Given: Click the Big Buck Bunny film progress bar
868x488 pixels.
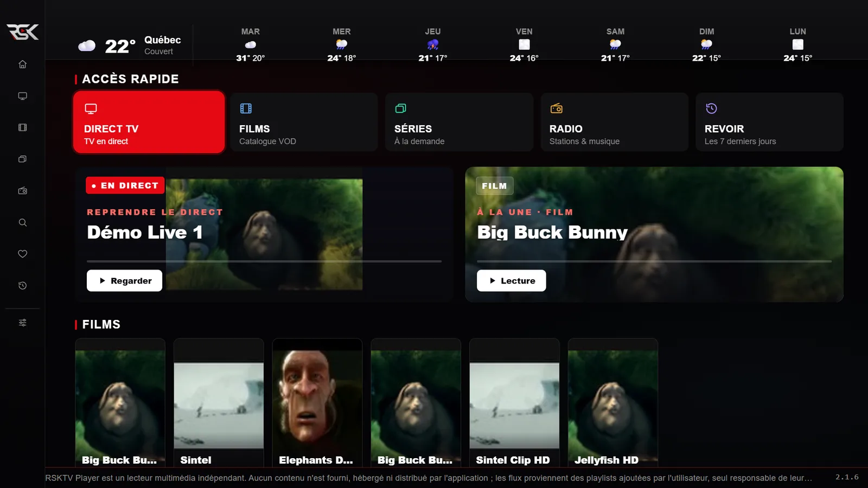Looking at the screenshot, I should point(654,261).
